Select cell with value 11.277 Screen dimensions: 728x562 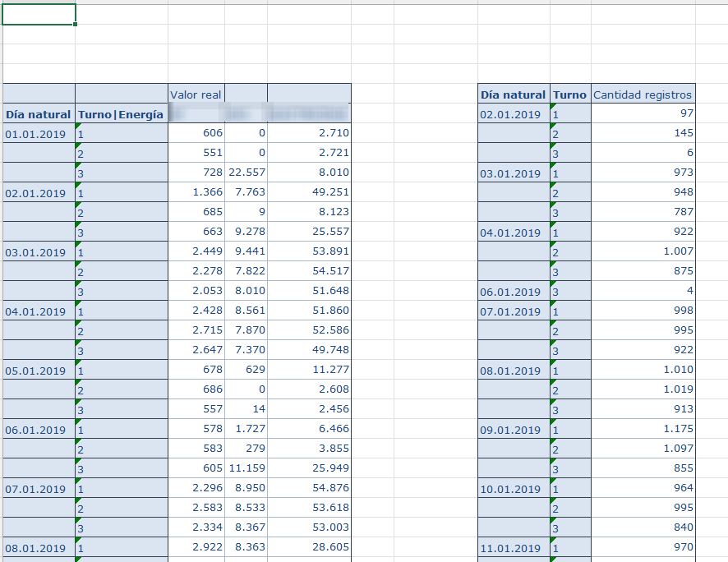tap(309, 370)
